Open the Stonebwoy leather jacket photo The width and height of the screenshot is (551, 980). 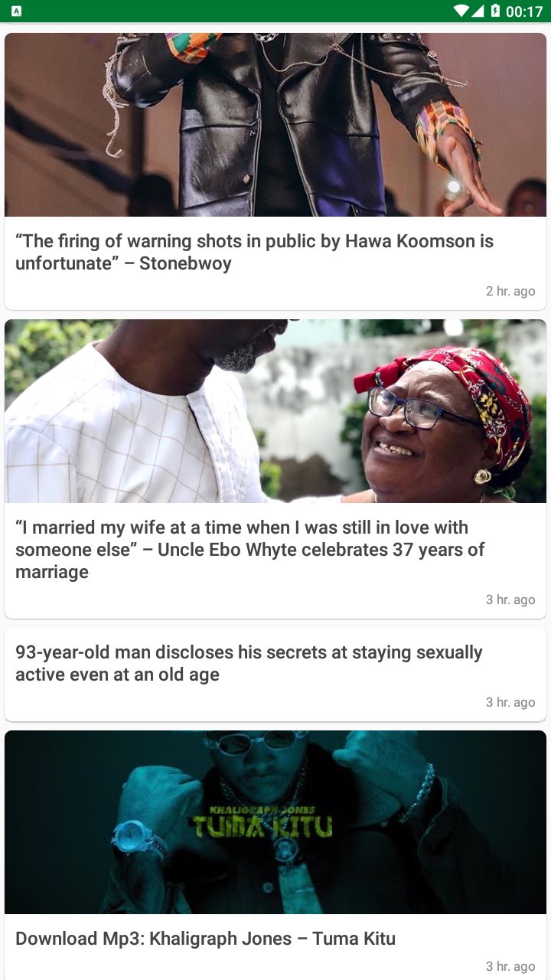tap(275, 125)
